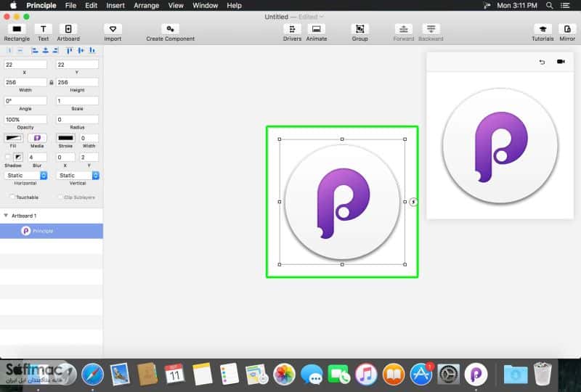Click the Height input field

pos(78,82)
